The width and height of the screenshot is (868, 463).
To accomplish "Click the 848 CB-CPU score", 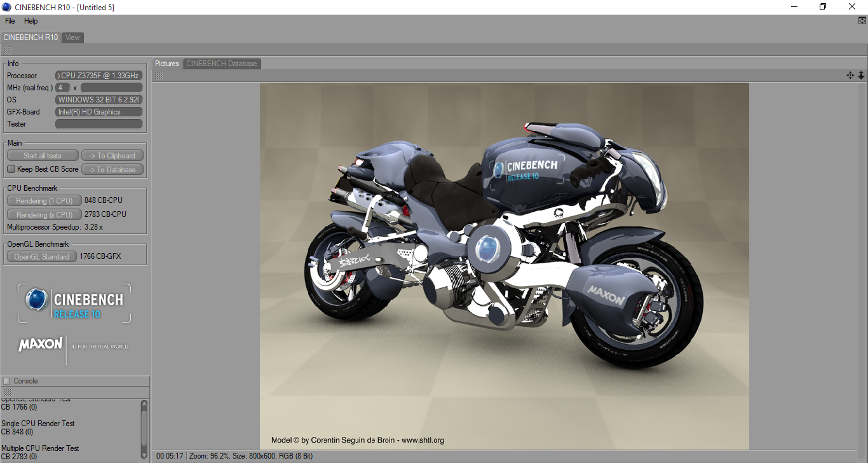I will click(x=104, y=200).
